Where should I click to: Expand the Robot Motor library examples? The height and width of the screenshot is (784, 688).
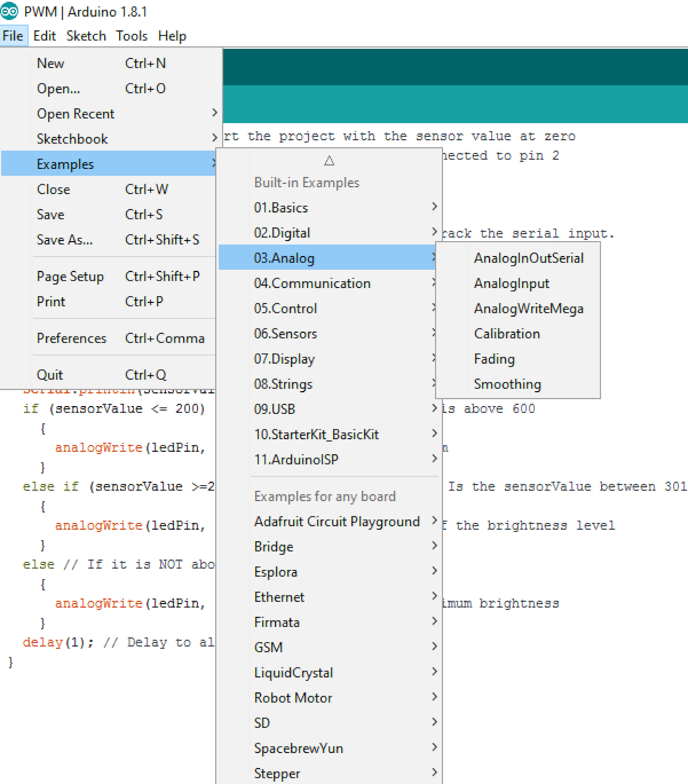point(329,698)
